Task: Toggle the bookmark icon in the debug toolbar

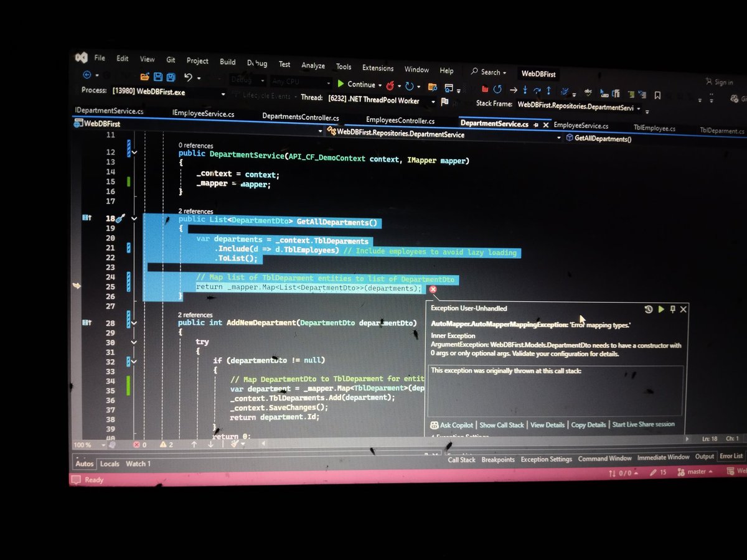Action: pos(657,95)
